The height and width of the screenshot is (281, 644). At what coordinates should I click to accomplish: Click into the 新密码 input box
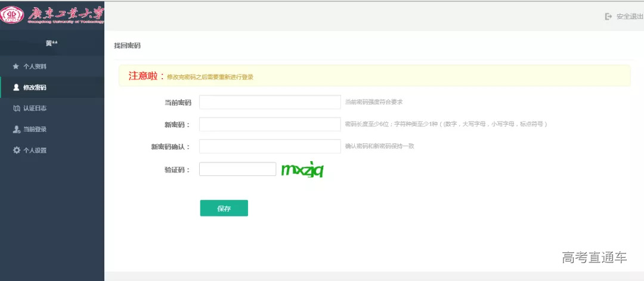270,124
